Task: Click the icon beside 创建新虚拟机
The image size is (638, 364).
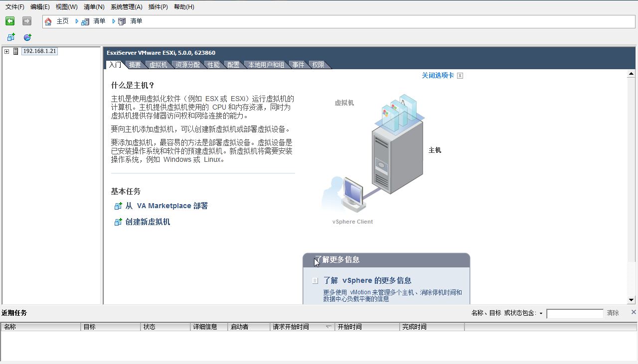Action: coord(118,222)
